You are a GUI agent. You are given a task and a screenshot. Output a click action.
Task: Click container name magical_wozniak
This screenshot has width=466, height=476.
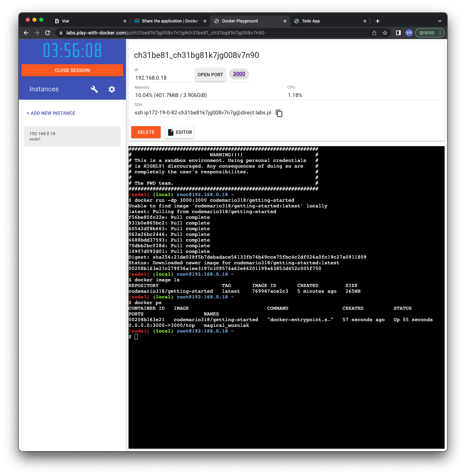226,325
